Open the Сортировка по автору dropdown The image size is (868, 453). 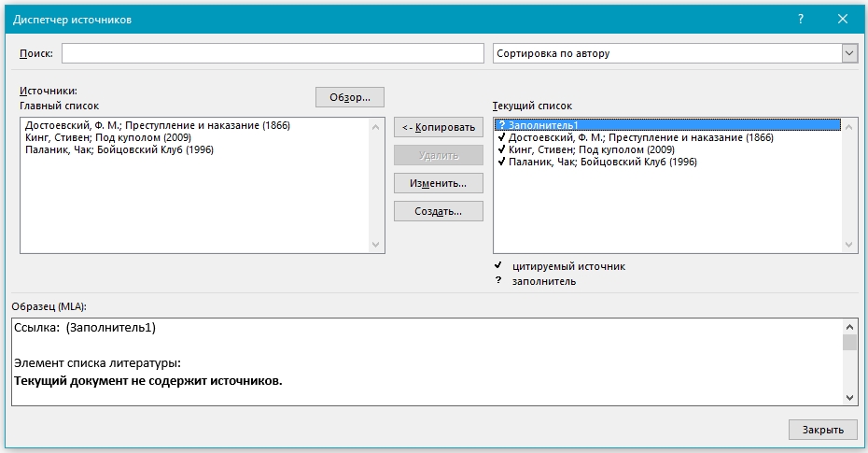tap(848, 53)
